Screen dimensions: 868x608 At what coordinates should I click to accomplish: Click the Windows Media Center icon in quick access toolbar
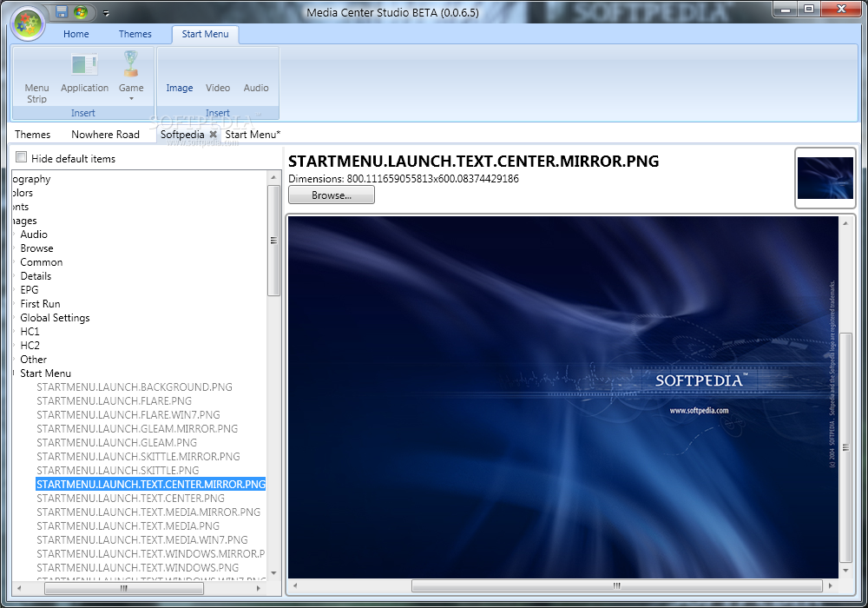pyautogui.click(x=81, y=12)
